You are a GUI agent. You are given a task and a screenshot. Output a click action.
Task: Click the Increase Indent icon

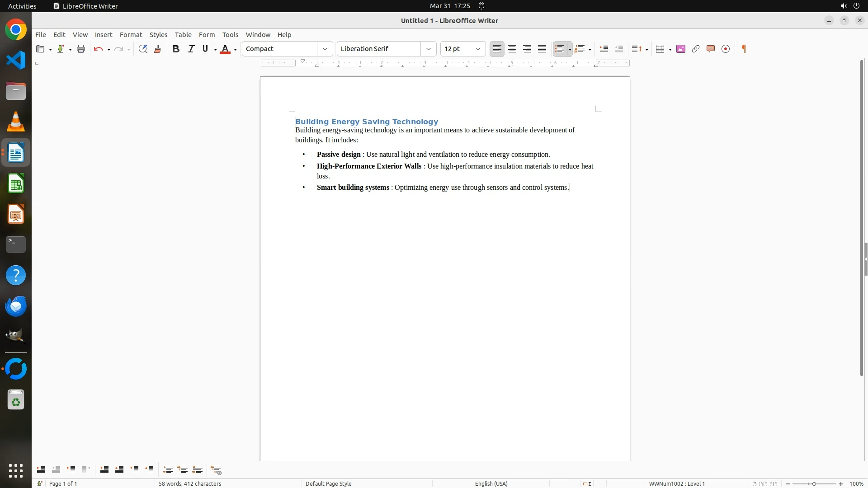(x=604, y=49)
